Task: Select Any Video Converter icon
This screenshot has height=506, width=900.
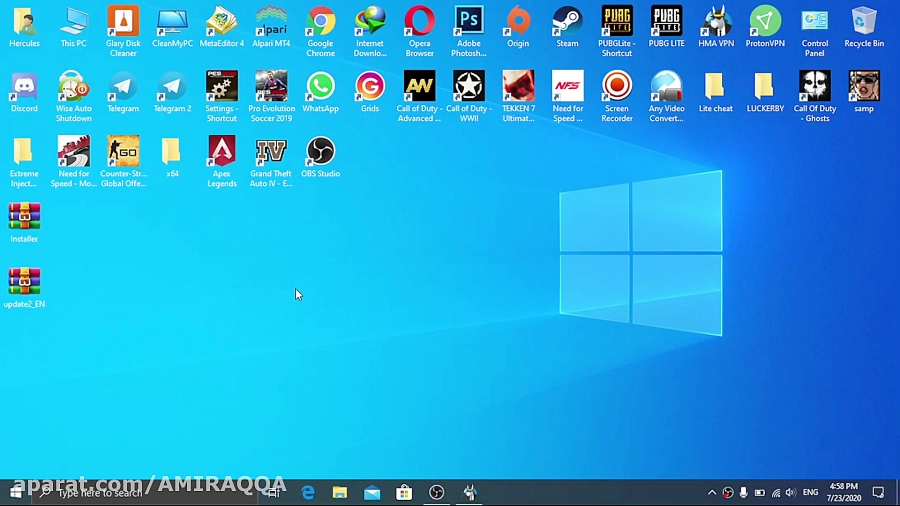Action: point(666,96)
